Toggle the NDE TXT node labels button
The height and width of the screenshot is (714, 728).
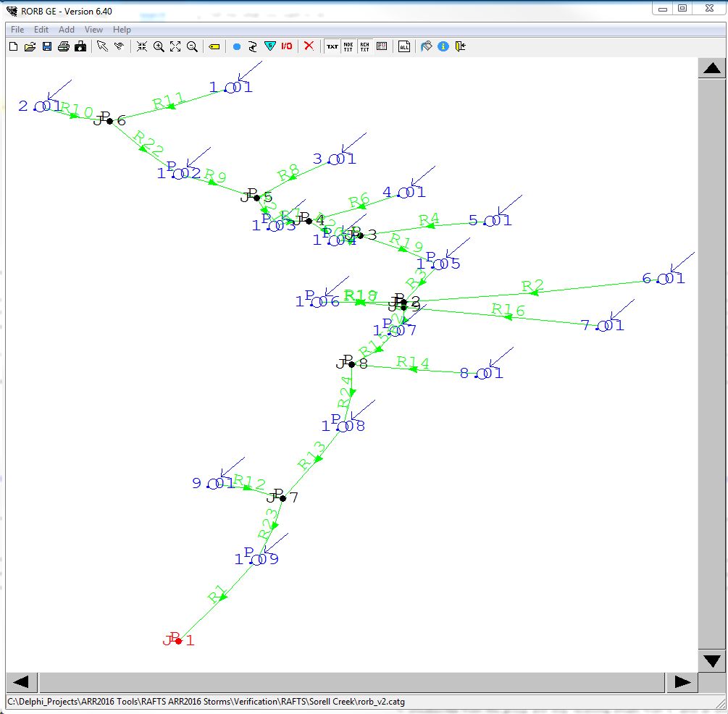348,46
